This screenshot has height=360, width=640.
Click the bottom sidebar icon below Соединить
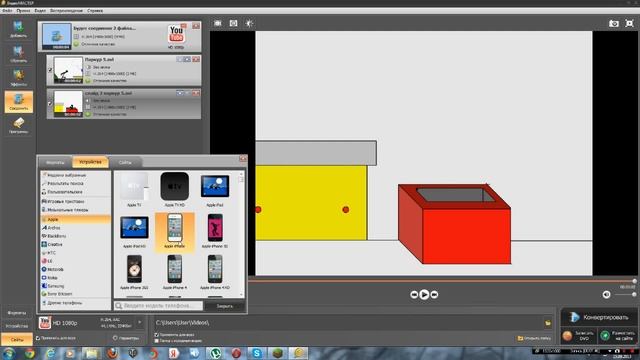tap(18, 125)
